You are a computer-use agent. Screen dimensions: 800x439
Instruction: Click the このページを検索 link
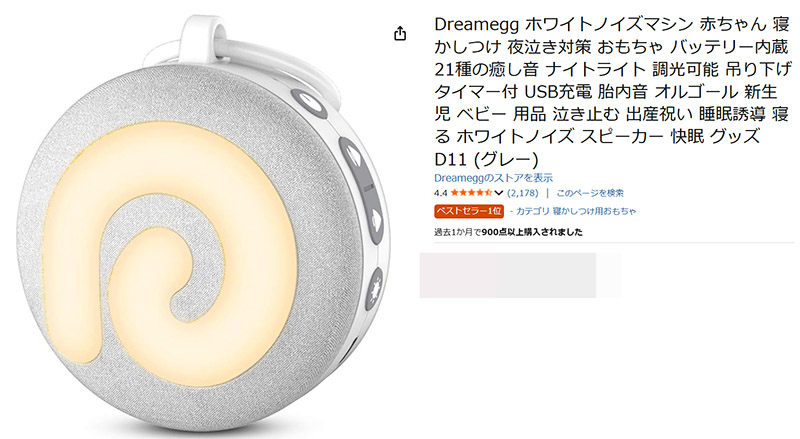tap(590, 193)
